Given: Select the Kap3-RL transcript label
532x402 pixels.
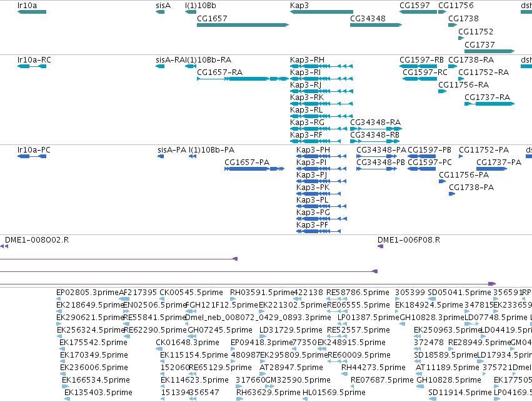Looking at the screenshot, I should click(306, 110).
